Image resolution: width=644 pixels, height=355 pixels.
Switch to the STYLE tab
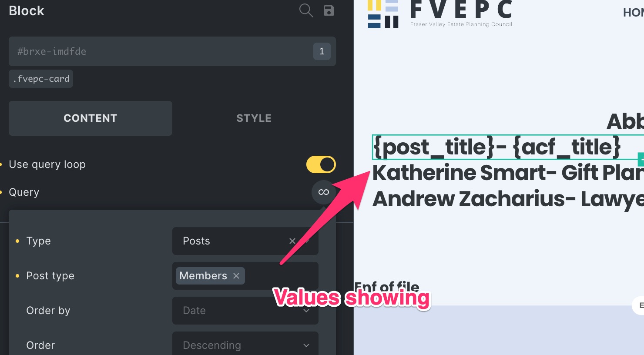[254, 118]
